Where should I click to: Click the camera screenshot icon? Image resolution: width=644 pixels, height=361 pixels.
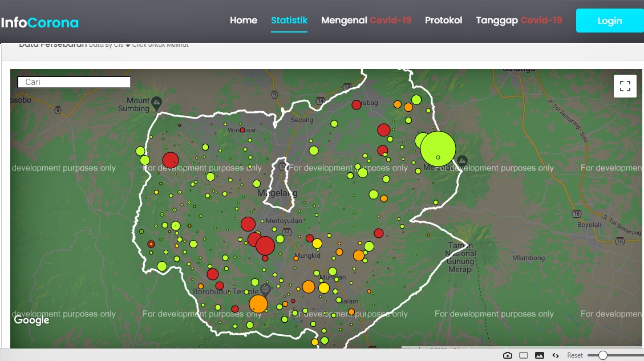(508, 355)
